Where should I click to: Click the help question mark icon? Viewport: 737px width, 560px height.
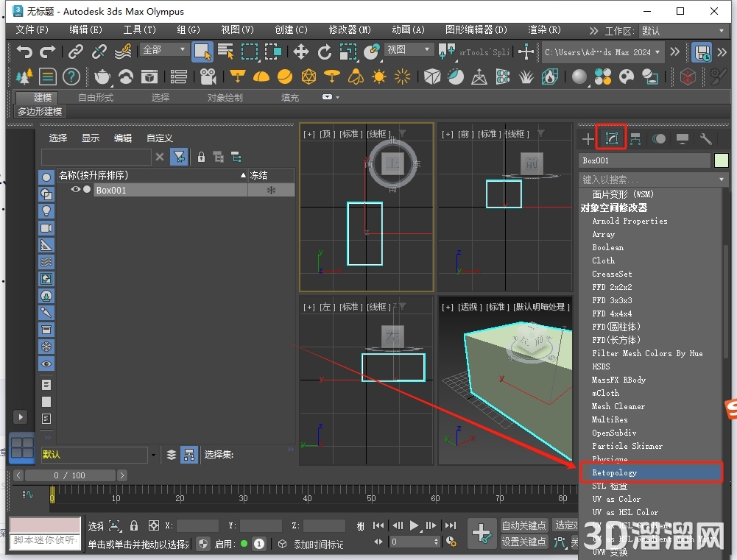pos(71,77)
